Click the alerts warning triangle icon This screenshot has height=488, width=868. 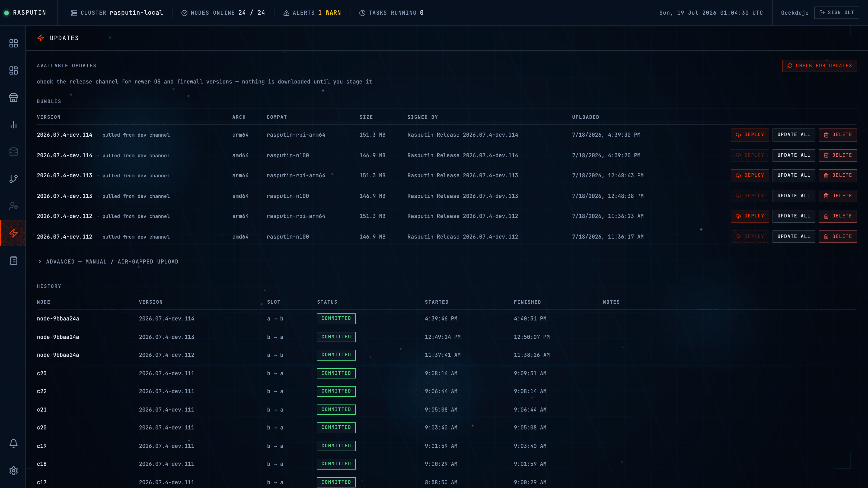286,13
